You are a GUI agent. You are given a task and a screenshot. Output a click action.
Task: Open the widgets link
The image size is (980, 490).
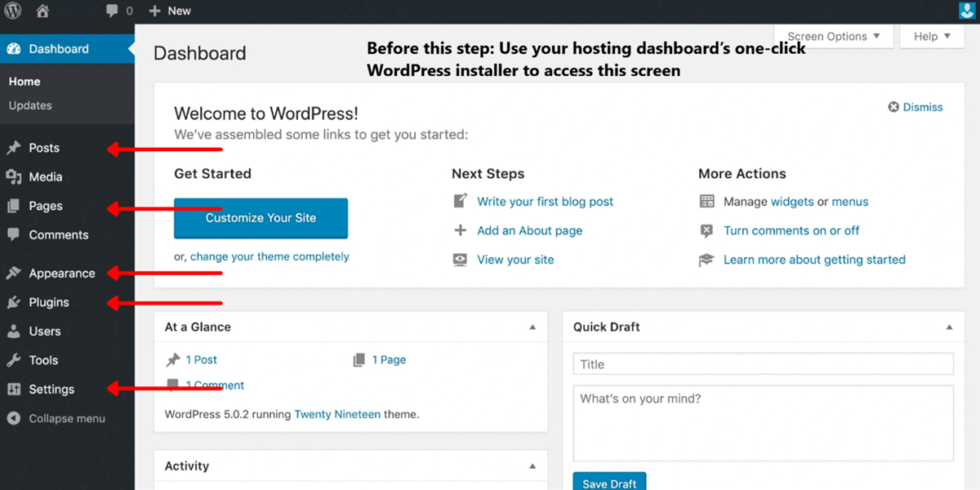pos(792,202)
